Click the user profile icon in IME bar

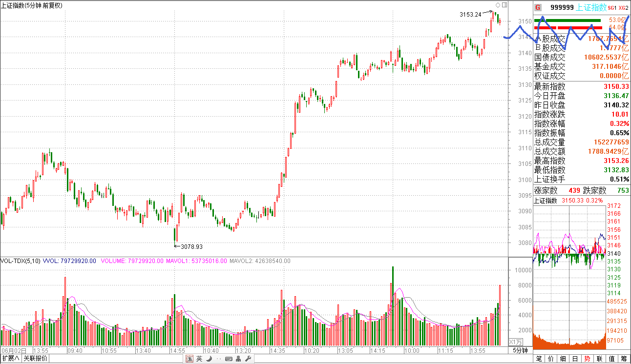coord(238,359)
